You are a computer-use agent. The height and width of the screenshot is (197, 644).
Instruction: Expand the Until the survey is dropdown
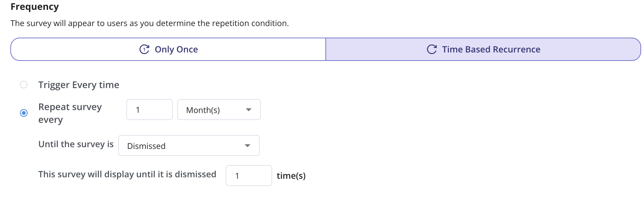coord(189,146)
